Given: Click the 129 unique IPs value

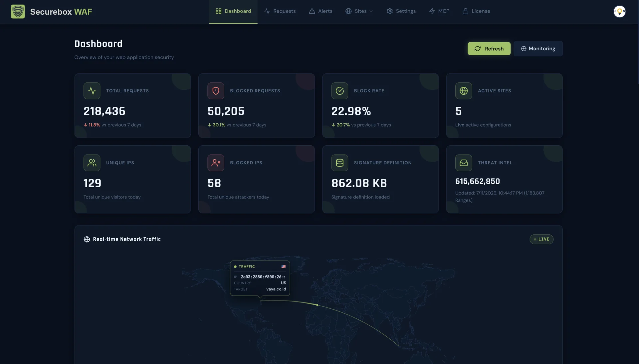Looking at the screenshot, I should click(92, 183).
